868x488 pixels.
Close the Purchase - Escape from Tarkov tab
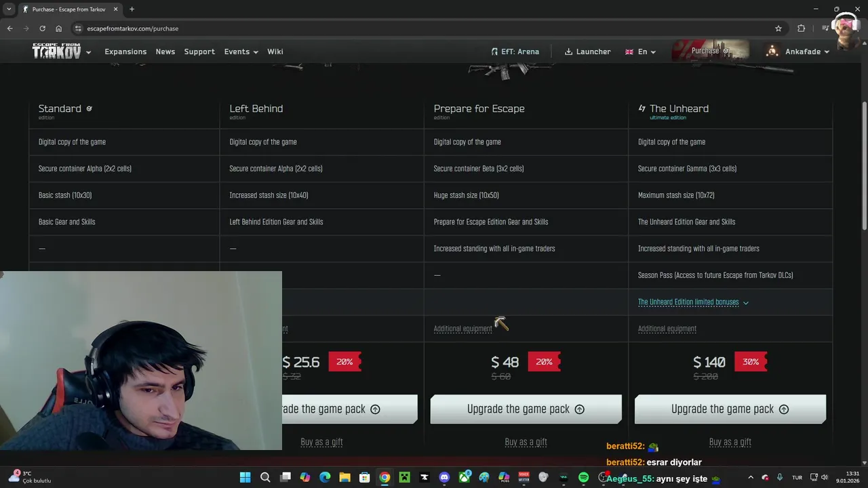click(x=116, y=9)
